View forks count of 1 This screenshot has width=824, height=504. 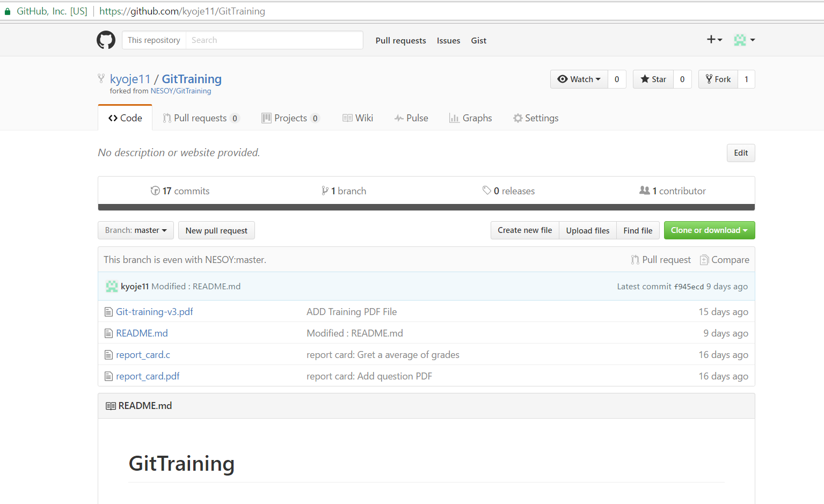[746, 79]
